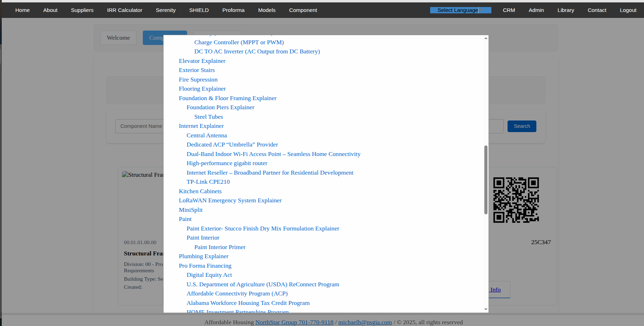The height and width of the screenshot is (326, 644).
Task: Open the TP-Link CPE210 entry
Action: [x=208, y=182]
